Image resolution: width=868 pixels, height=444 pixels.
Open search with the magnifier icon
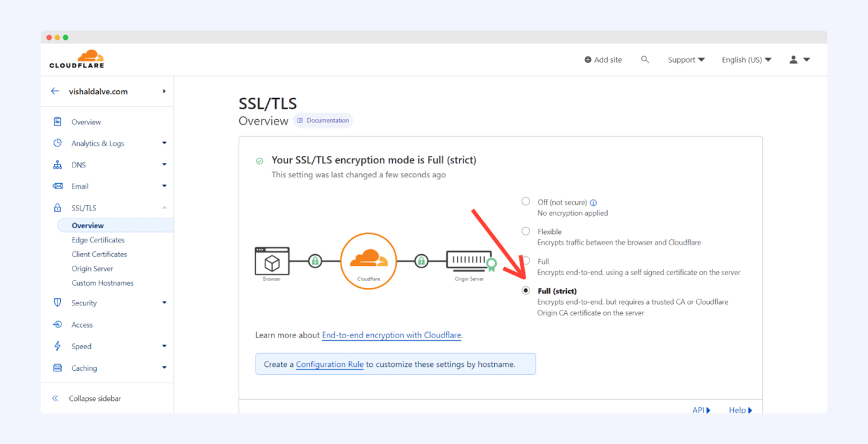tap(645, 59)
